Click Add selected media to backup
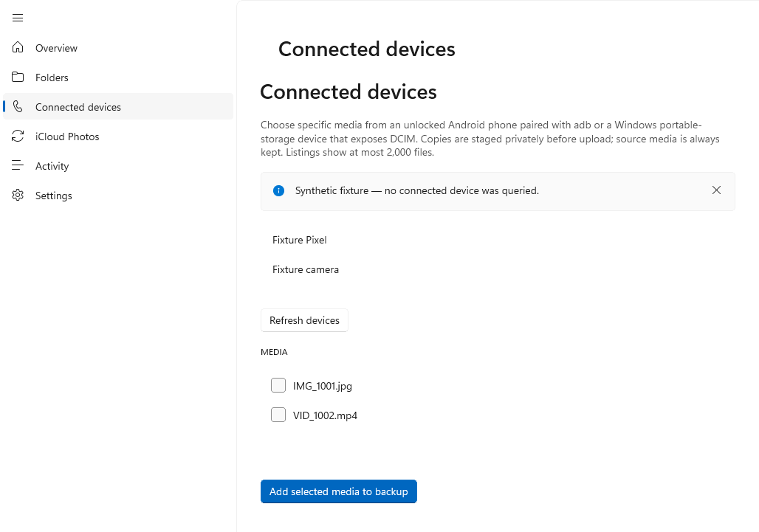Screen dimensions: 759x532 tap(339, 491)
